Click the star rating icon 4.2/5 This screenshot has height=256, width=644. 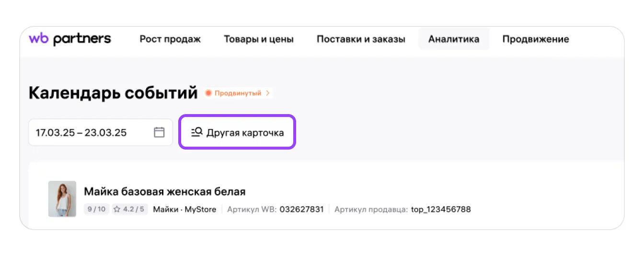(x=117, y=209)
